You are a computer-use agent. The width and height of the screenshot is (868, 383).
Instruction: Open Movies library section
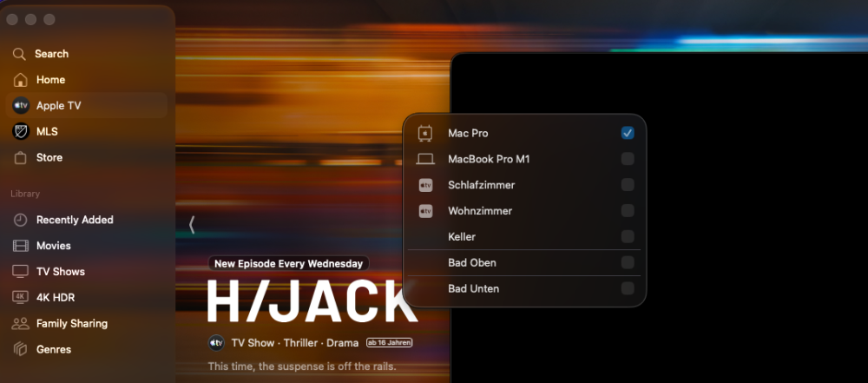[x=86, y=246]
